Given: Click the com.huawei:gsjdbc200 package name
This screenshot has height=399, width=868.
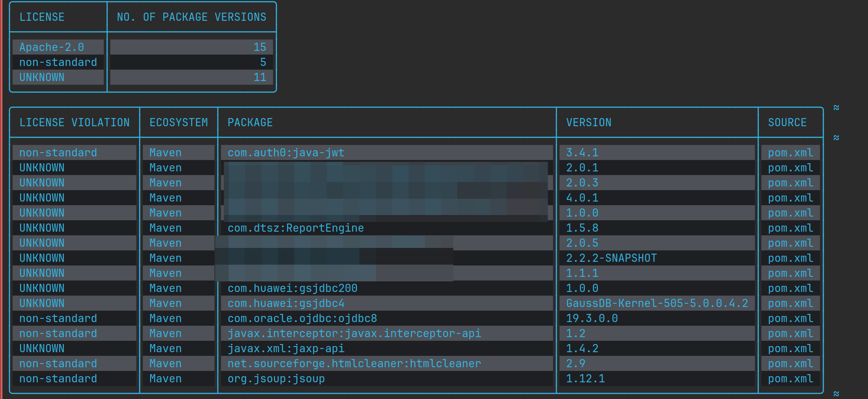Looking at the screenshot, I should click(x=292, y=288).
